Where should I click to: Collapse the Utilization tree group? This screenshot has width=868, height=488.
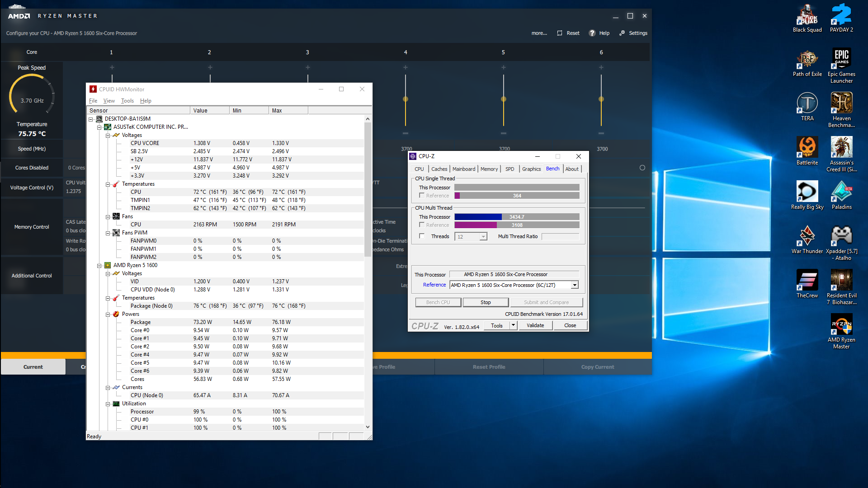coord(108,404)
